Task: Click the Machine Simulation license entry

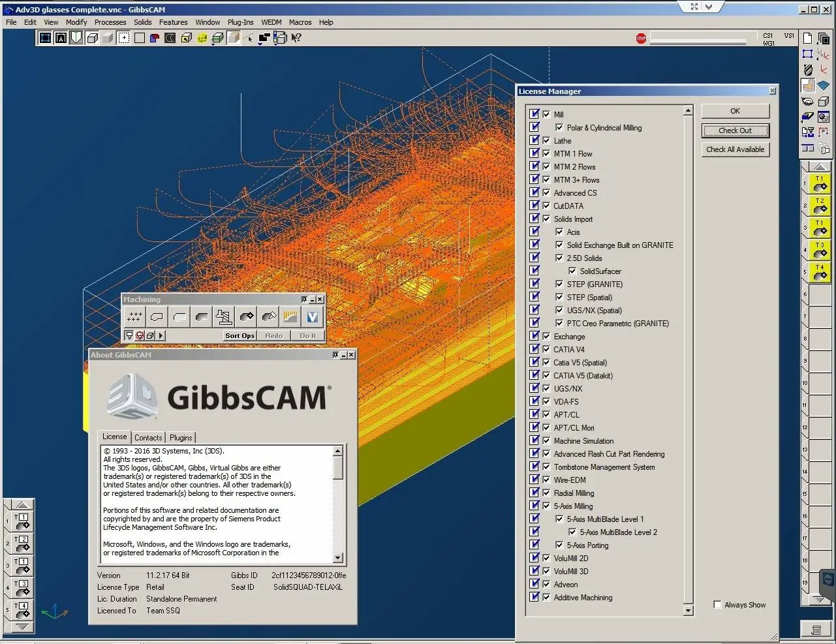Action: pyautogui.click(x=583, y=440)
